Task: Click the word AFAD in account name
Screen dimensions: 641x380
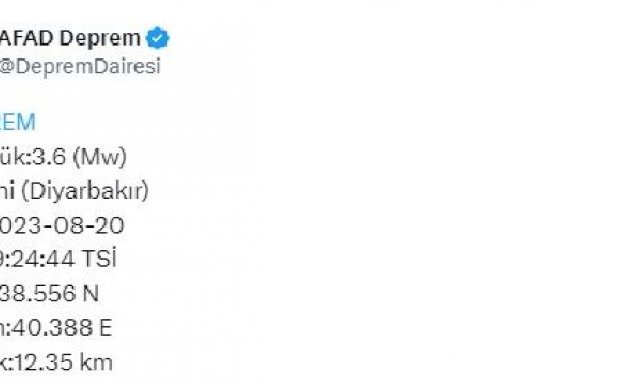Action: [27, 38]
